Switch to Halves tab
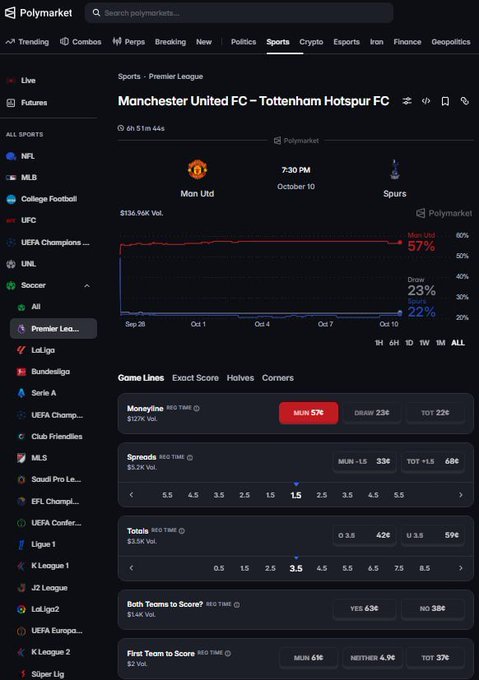479x680 pixels. click(x=240, y=378)
